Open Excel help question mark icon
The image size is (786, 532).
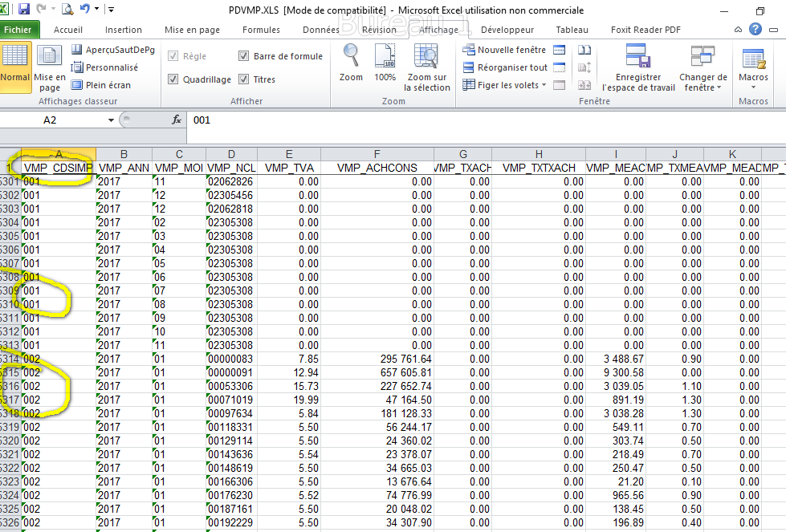755,30
